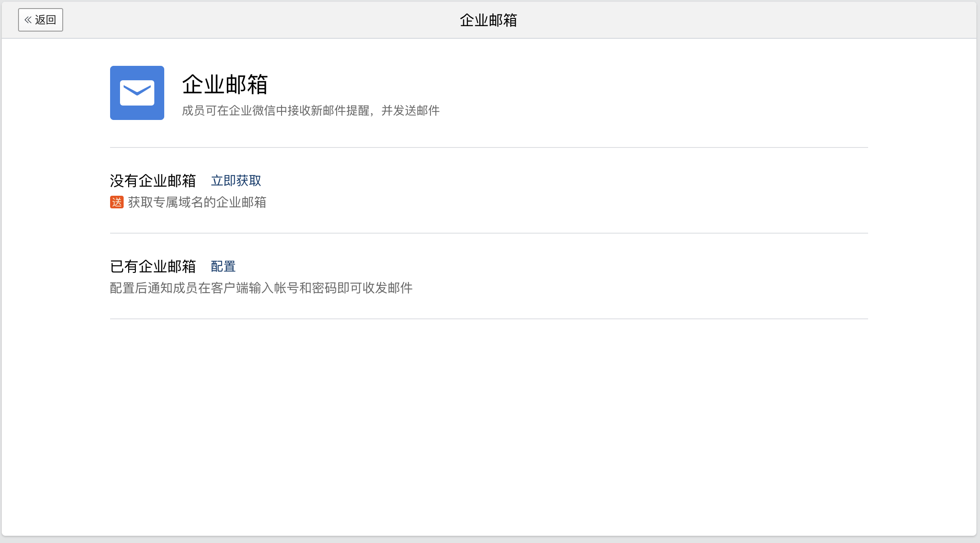The width and height of the screenshot is (980, 543).
Task: Open the 配置 link
Action: (223, 267)
